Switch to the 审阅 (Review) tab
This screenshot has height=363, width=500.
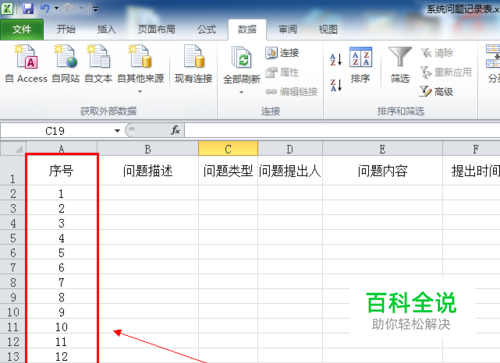(288, 29)
